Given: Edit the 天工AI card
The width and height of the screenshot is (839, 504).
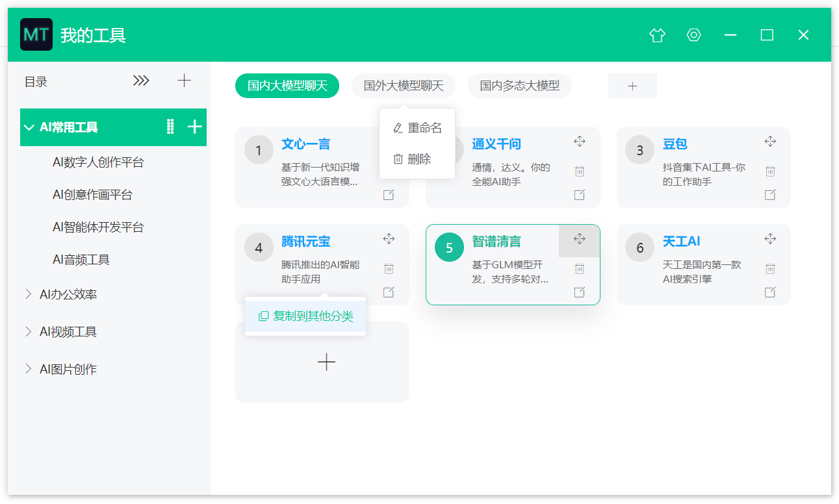Looking at the screenshot, I should (x=770, y=292).
